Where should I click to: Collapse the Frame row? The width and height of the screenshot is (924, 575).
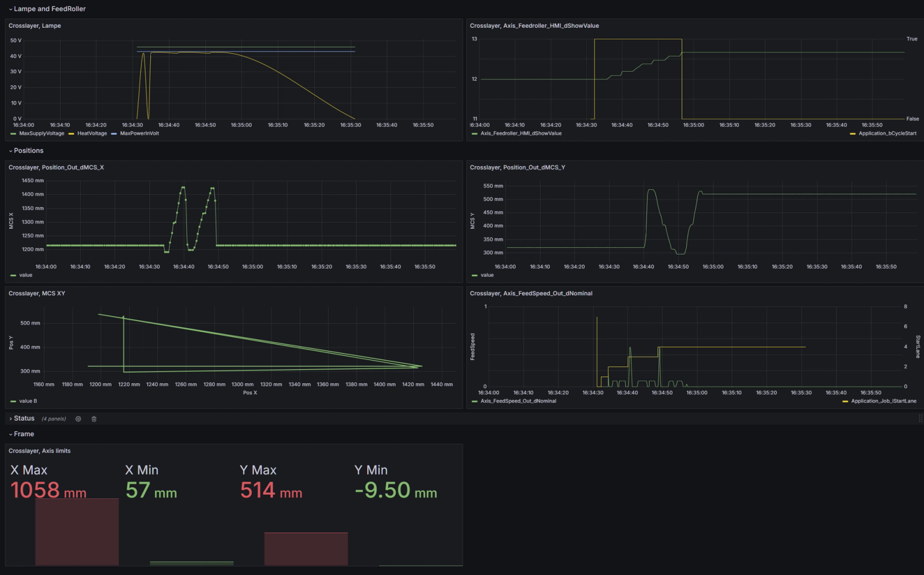21,434
